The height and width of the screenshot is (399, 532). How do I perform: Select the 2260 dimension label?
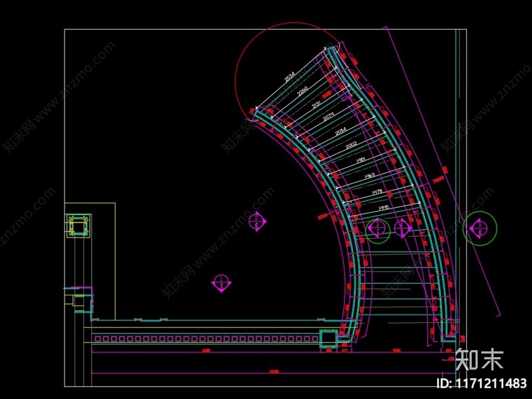(303, 91)
